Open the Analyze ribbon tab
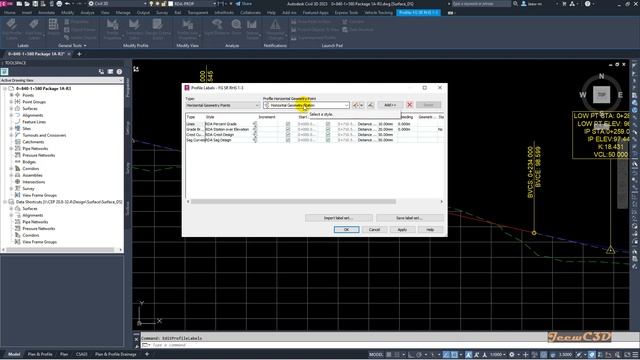The width and height of the screenshot is (640, 360). pyautogui.click(x=87, y=13)
